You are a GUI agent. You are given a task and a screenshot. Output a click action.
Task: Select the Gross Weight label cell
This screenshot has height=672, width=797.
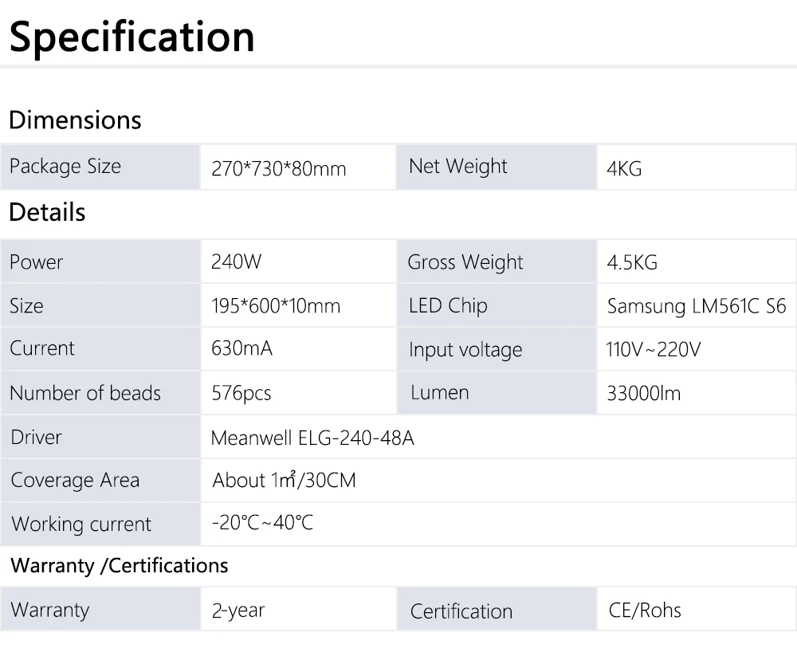click(465, 262)
